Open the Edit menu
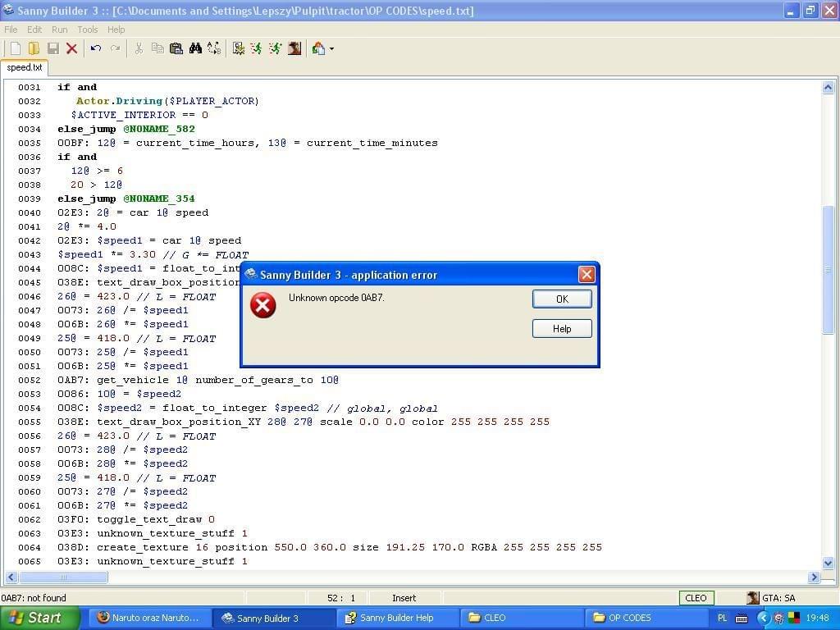This screenshot has width=840, height=630. tap(34, 30)
